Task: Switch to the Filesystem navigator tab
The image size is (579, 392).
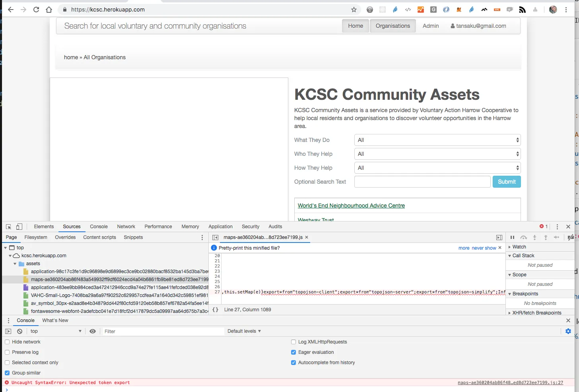Action: pyautogui.click(x=36, y=237)
